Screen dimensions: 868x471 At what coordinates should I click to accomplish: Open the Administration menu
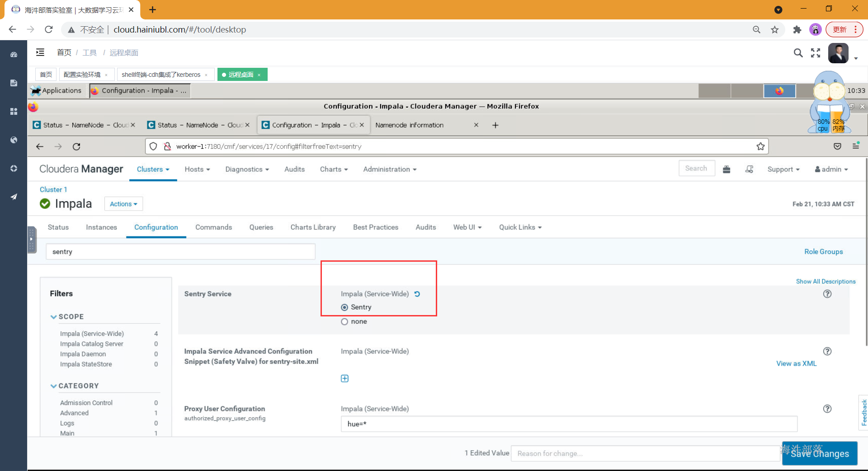coord(390,169)
